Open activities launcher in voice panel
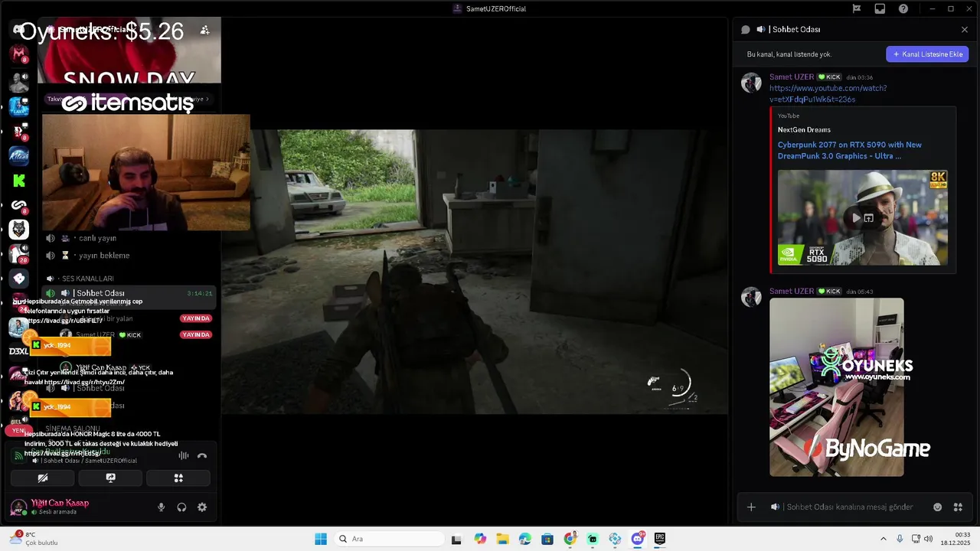The image size is (980, 551). [x=178, y=478]
